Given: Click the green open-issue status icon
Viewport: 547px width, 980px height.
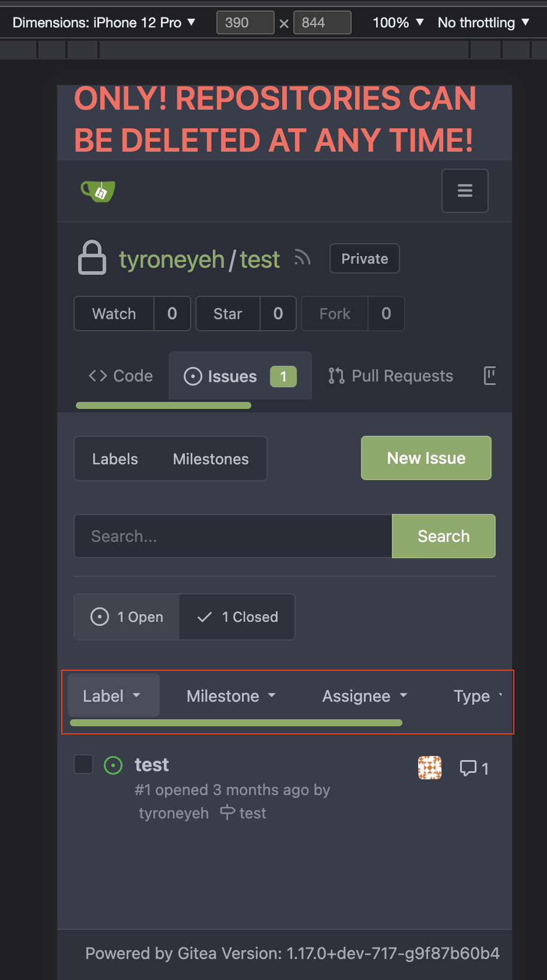Looking at the screenshot, I should (x=113, y=765).
